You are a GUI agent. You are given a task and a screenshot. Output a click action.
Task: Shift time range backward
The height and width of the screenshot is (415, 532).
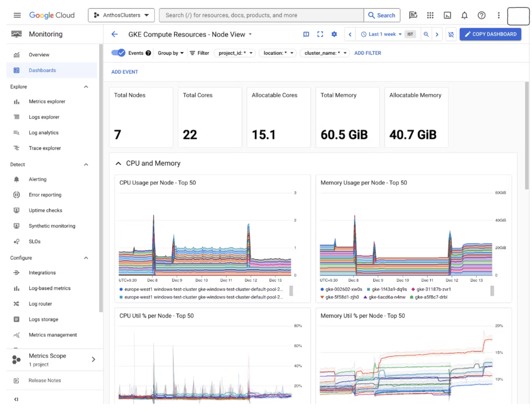click(x=350, y=34)
